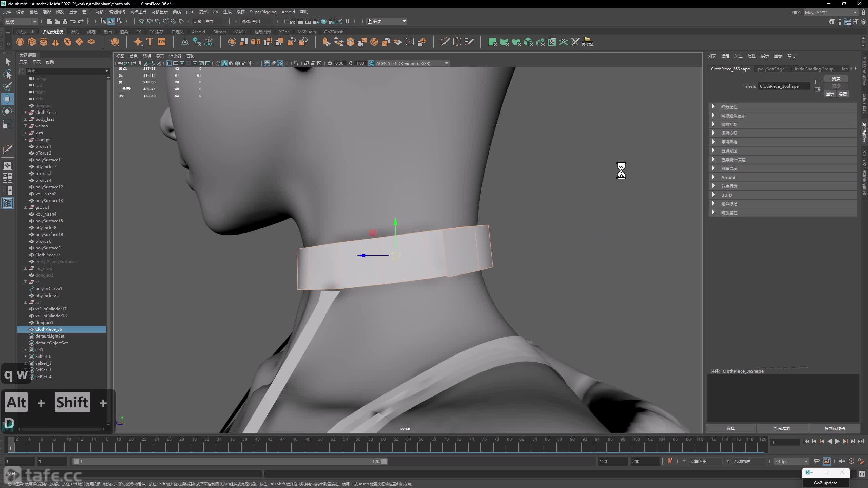
Task: Click the SVG import shelf icon
Action: (162, 42)
